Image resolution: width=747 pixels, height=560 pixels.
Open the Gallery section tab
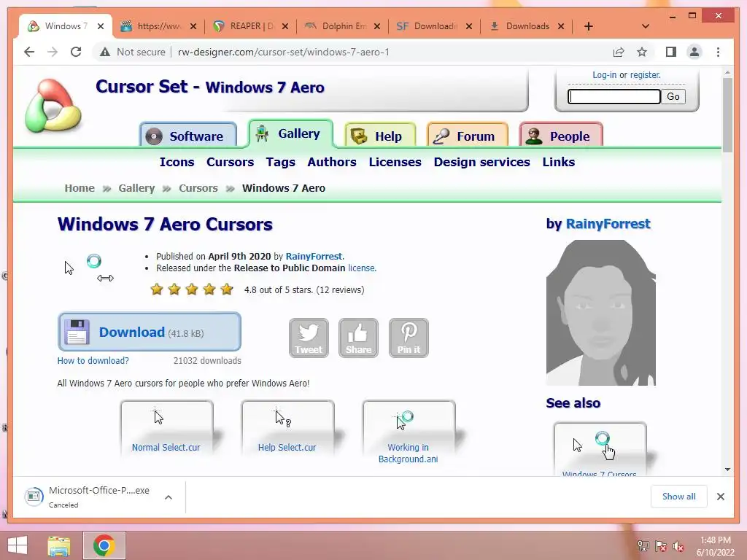pos(290,133)
